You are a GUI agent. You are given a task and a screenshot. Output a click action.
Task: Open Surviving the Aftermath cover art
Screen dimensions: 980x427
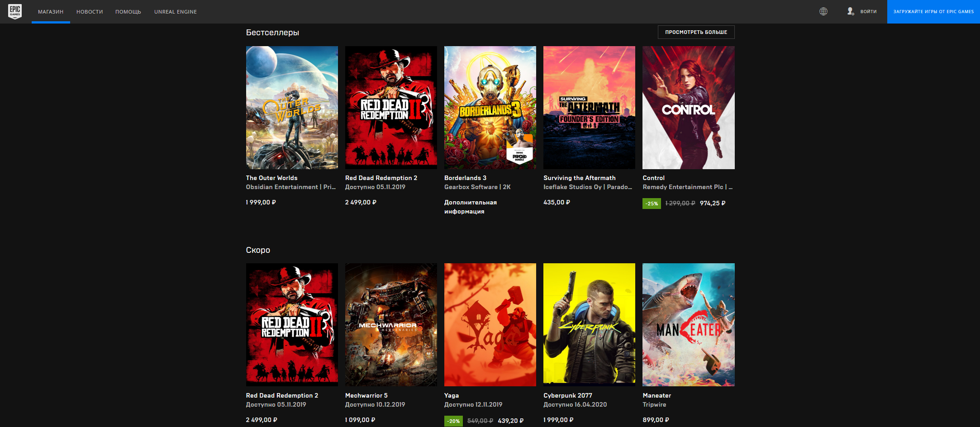pos(589,108)
